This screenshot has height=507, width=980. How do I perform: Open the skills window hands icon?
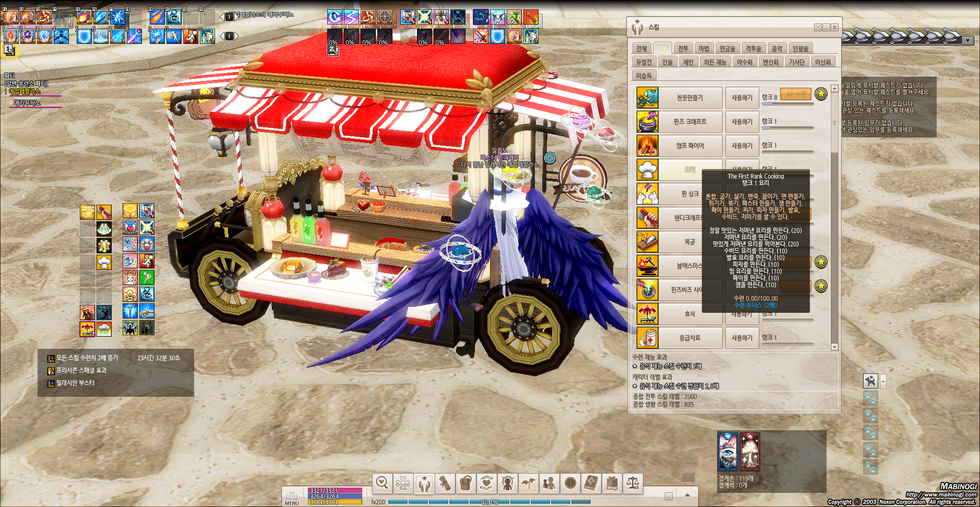click(x=424, y=483)
